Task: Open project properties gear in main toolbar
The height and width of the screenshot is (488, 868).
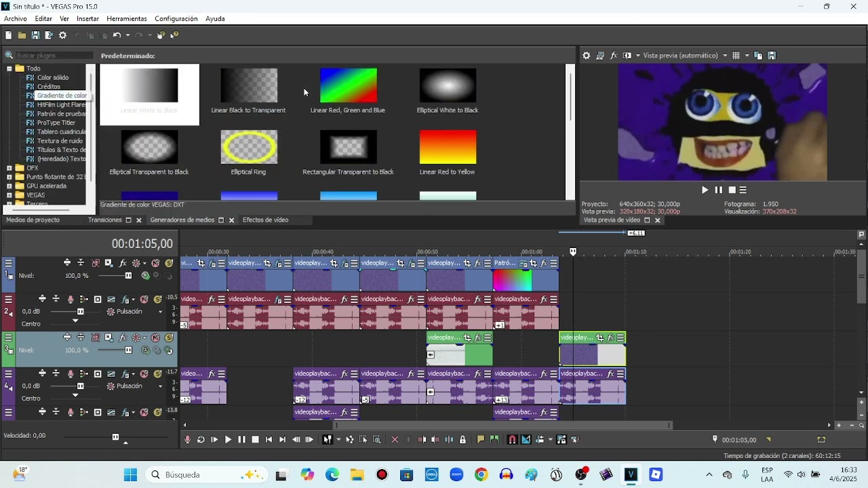Action: 63,35
